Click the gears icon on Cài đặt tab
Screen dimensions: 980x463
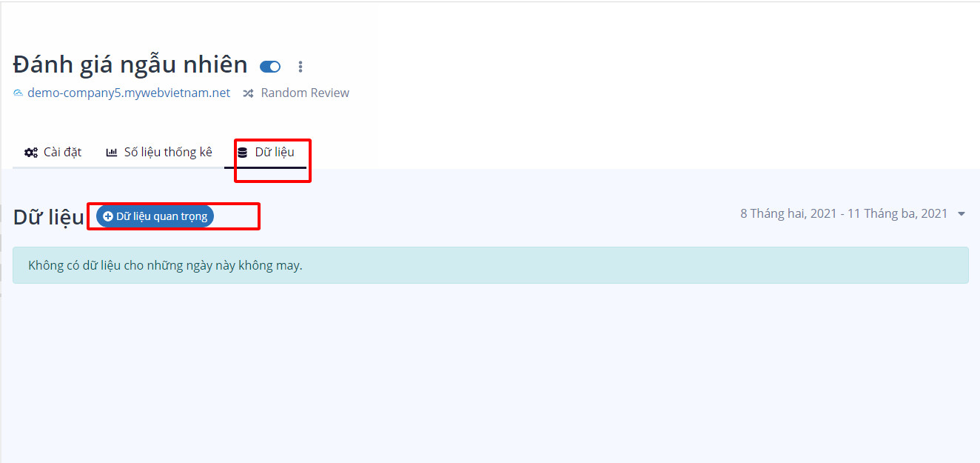click(x=31, y=153)
